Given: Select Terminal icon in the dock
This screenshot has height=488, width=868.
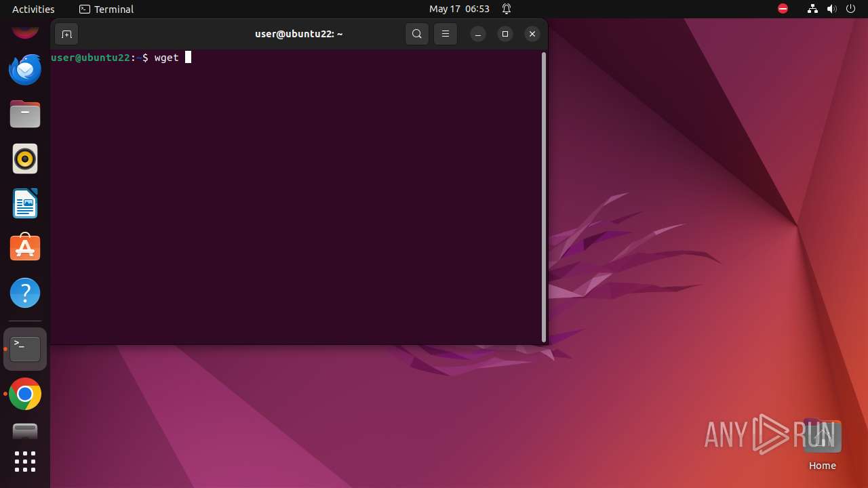Looking at the screenshot, I should (x=25, y=349).
